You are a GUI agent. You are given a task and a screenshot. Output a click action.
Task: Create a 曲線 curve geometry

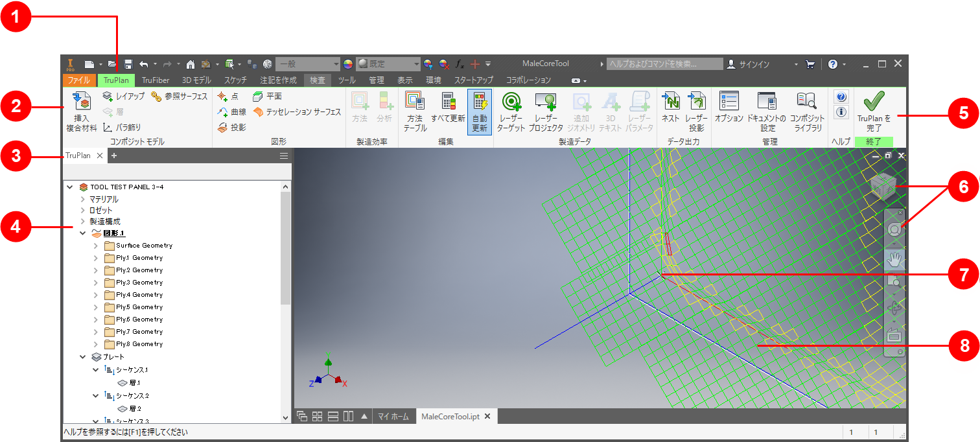[231, 111]
